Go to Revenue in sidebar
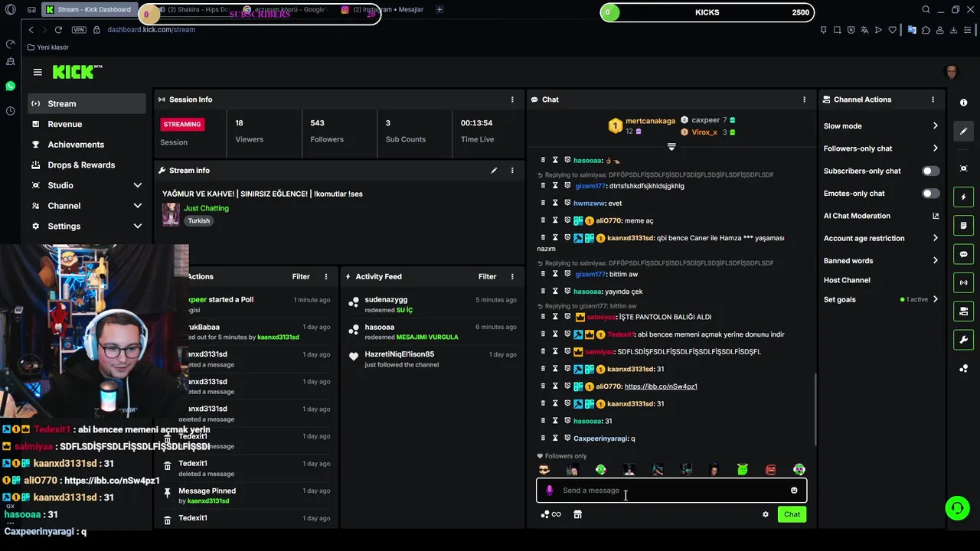This screenshot has height=551, width=980. click(87, 124)
